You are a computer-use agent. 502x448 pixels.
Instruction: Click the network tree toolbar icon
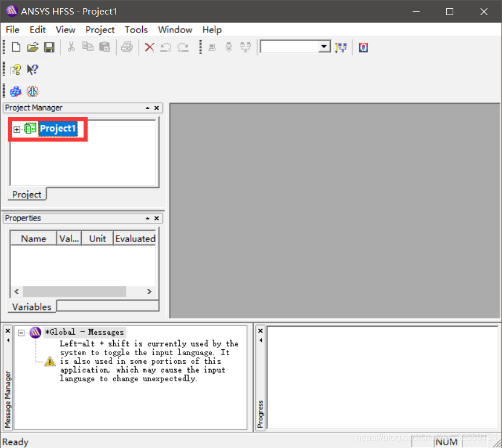[x=245, y=48]
